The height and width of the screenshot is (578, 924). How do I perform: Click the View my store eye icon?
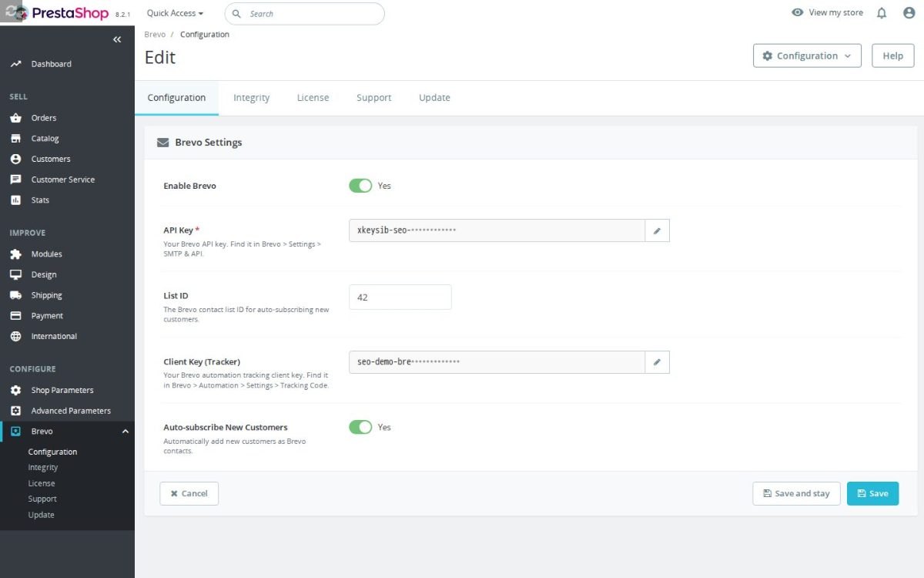click(x=798, y=12)
